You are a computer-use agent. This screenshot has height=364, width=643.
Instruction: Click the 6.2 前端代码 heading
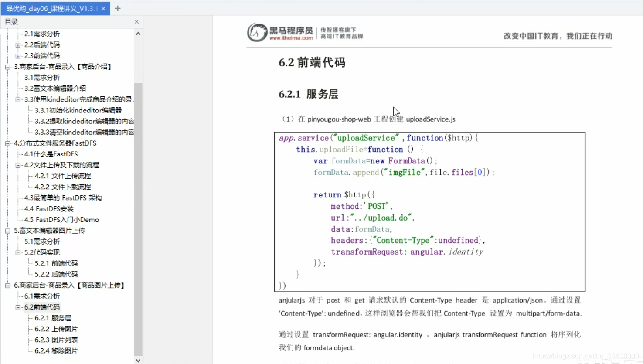tap(312, 63)
